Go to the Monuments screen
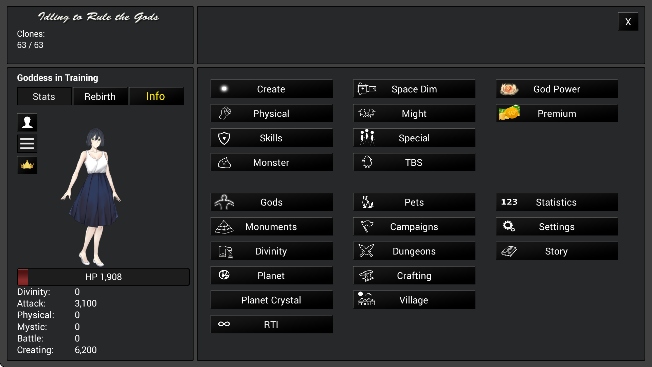Image resolution: width=652 pixels, height=367 pixels. (272, 227)
